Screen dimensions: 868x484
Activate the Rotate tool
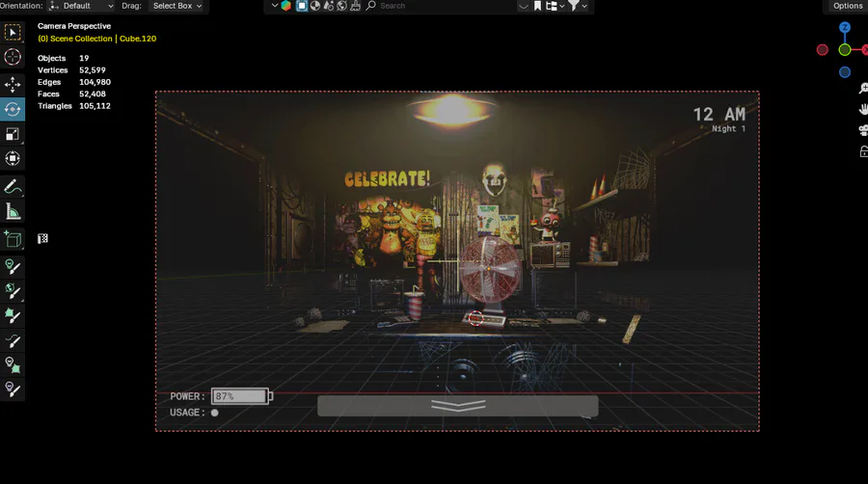[x=13, y=109]
